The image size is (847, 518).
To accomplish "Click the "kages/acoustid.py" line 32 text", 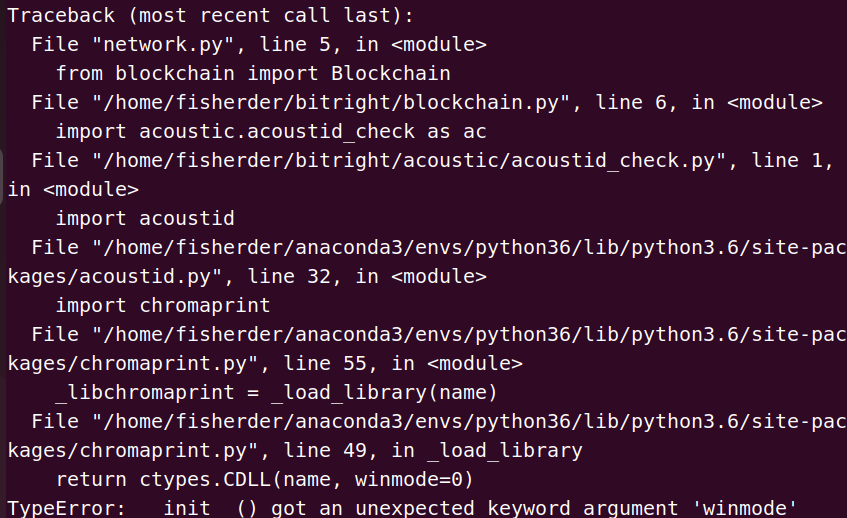I will pyautogui.click(x=247, y=277).
